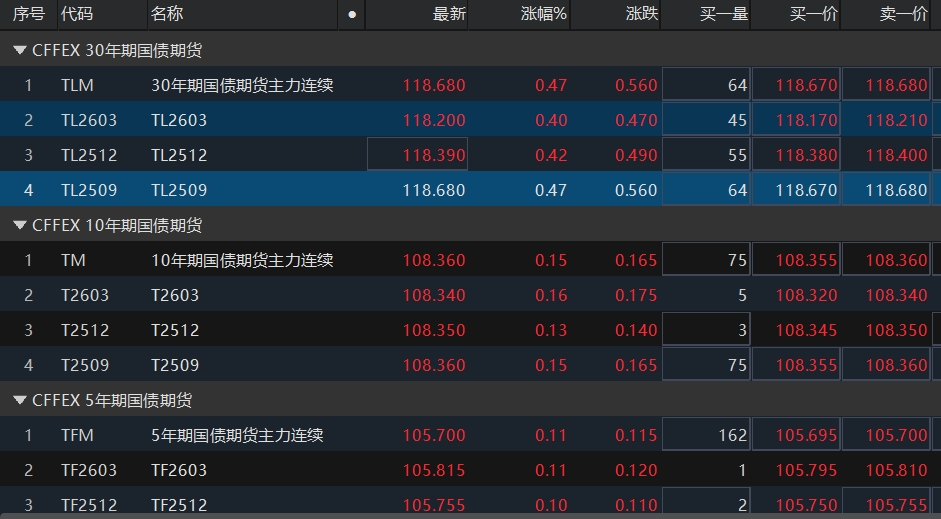This screenshot has width=941, height=519.
Task: Sort by the 名称 column header
Action: (x=167, y=14)
